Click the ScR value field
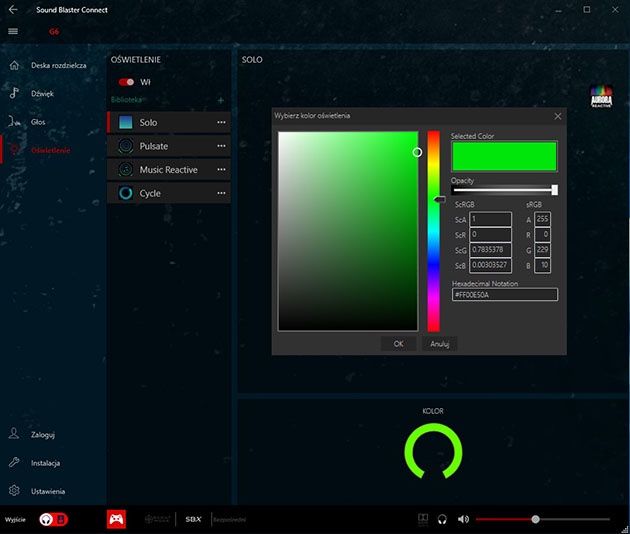630x534 pixels. click(490, 235)
